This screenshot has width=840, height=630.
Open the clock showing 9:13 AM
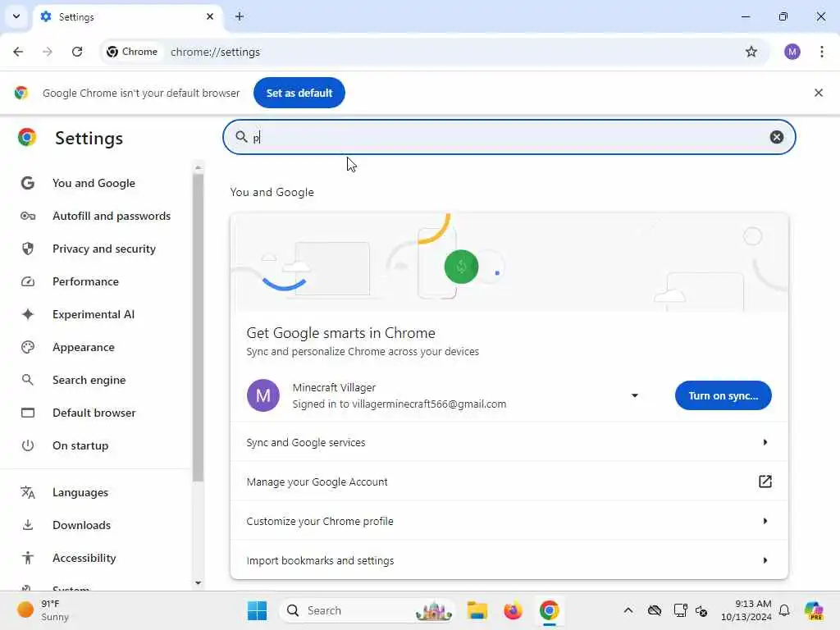click(746, 610)
